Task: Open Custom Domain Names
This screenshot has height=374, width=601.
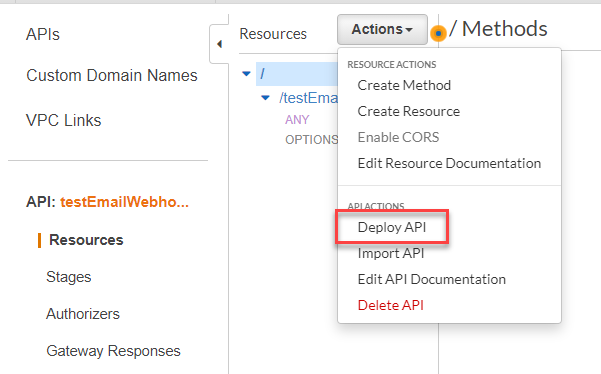Action: point(112,75)
